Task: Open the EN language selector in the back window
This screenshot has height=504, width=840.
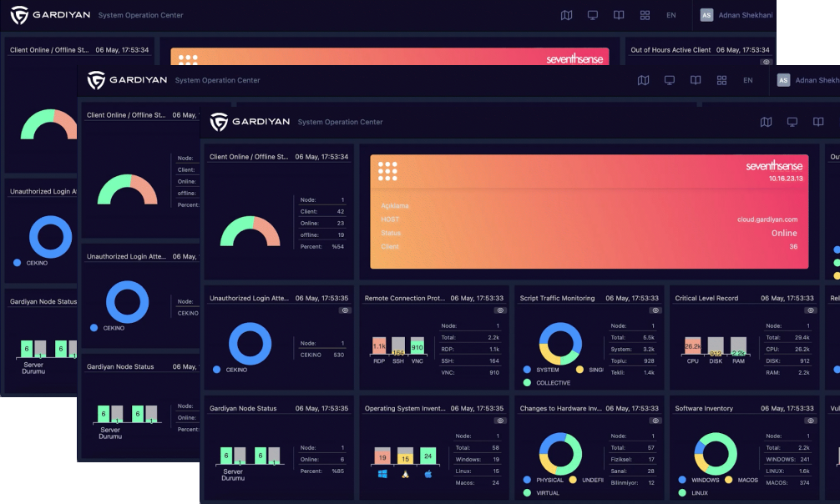Action: click(671, 15)
